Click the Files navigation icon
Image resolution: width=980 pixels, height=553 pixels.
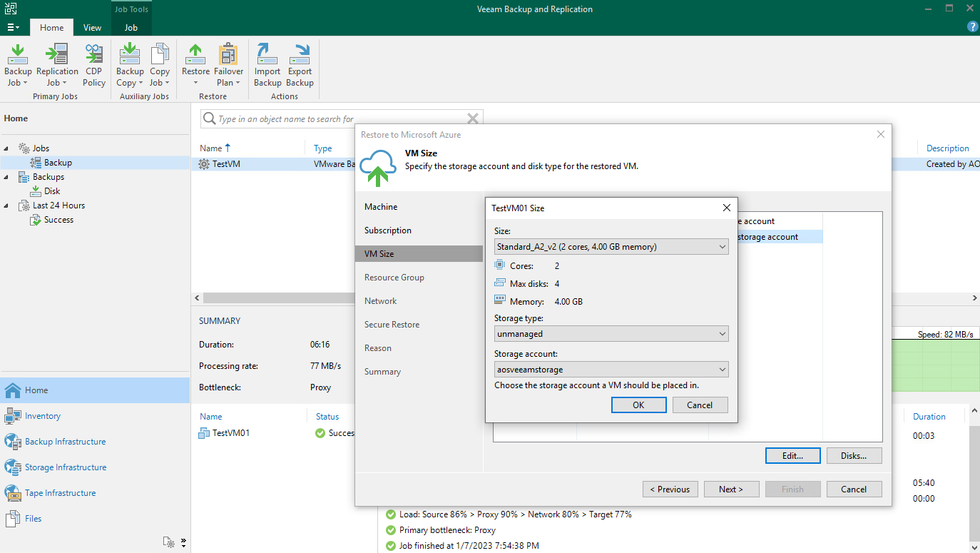[x=13, y=519]
